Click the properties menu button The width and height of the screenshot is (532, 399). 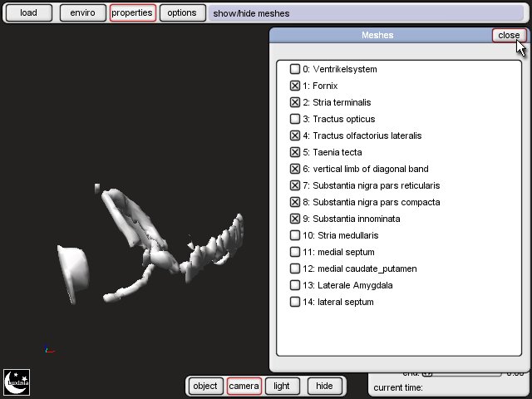point(132,13)
